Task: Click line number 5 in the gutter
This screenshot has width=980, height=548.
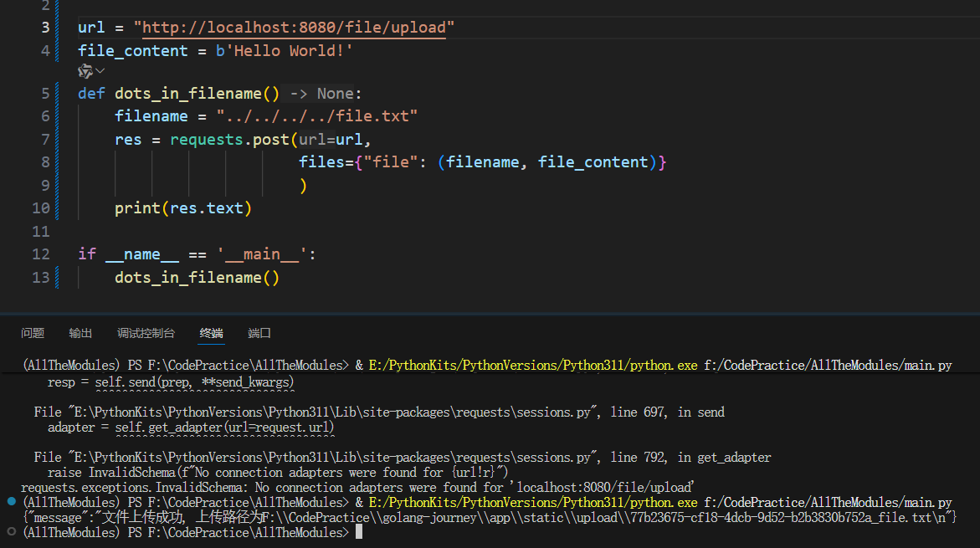Action: [45, 93]
